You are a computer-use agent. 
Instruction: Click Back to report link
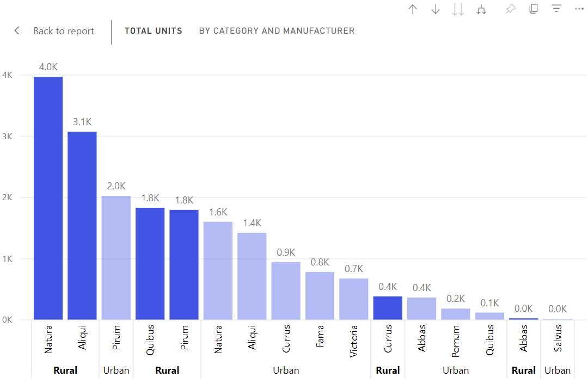[x=63, y=31]
